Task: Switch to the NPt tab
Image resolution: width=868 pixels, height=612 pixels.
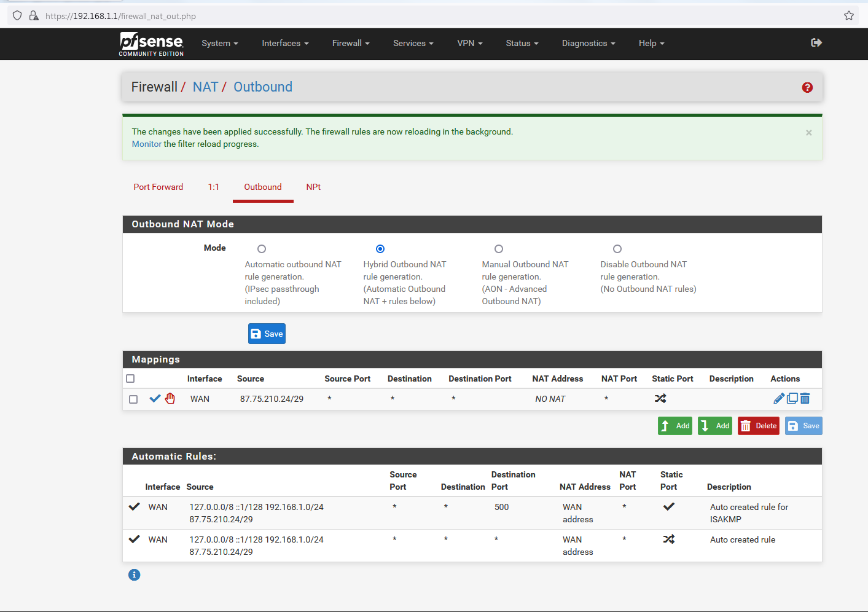Action: 313,187
